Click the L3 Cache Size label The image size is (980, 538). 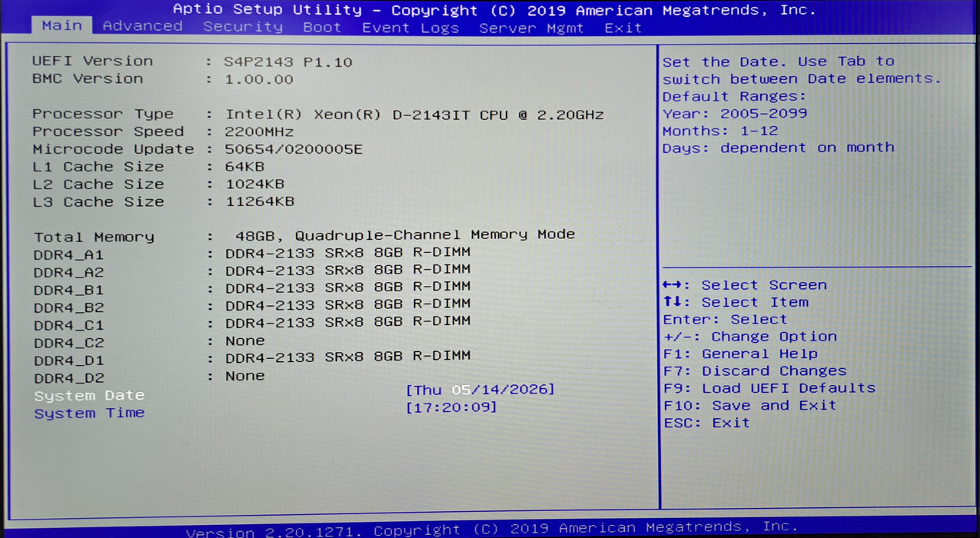tap(98, 202)
